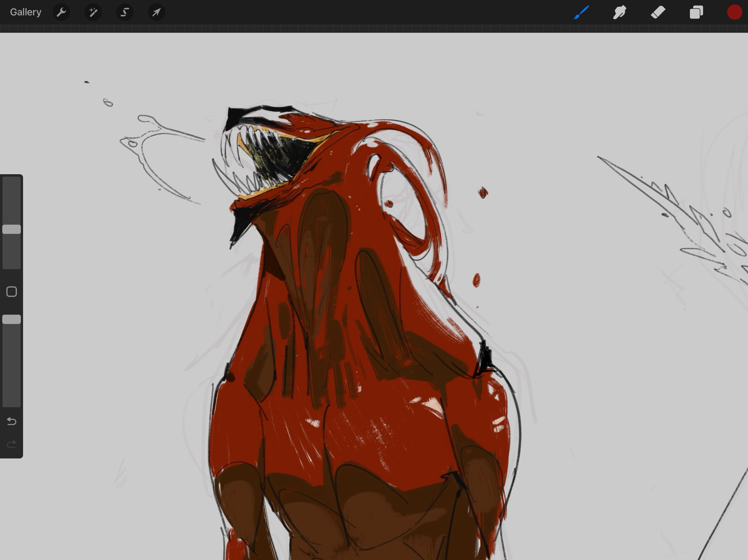This screenshot has width=748, height=560.
Task: Select the Eraser tool
Action: click(x=658, y=12)
